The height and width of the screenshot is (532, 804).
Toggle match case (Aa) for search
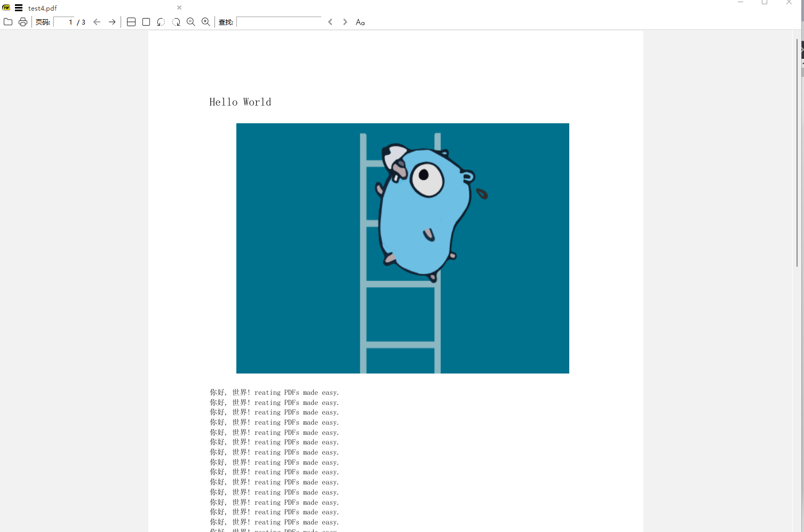point(360,22)
